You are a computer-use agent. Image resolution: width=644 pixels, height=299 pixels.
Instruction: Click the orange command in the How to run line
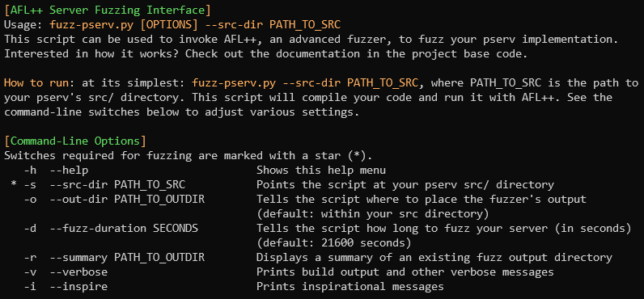(305, 83)
